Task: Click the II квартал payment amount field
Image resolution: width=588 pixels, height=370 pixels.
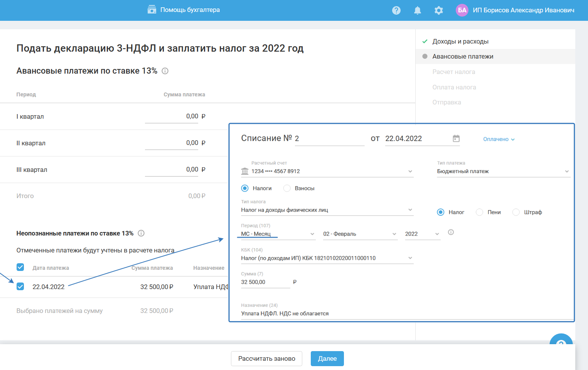Action: pyautogui.click(x=172, y=143)
